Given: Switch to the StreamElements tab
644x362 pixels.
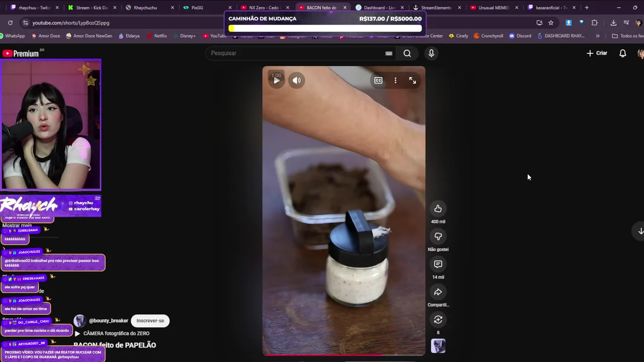Looking at the screenshot, I should point(437,8).
